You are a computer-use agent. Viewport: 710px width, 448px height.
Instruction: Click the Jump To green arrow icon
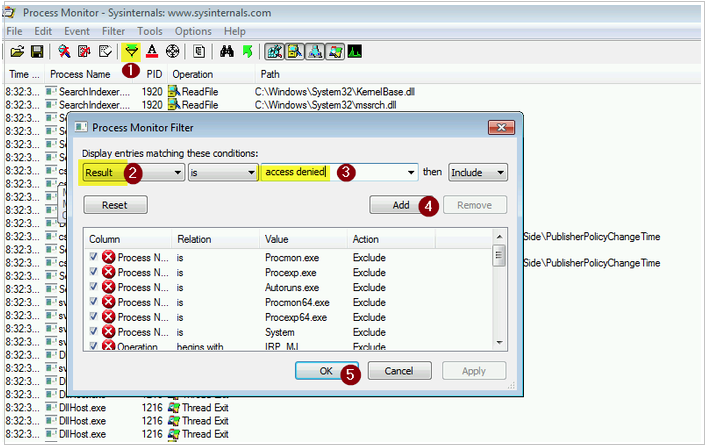(x=247, y=52)
